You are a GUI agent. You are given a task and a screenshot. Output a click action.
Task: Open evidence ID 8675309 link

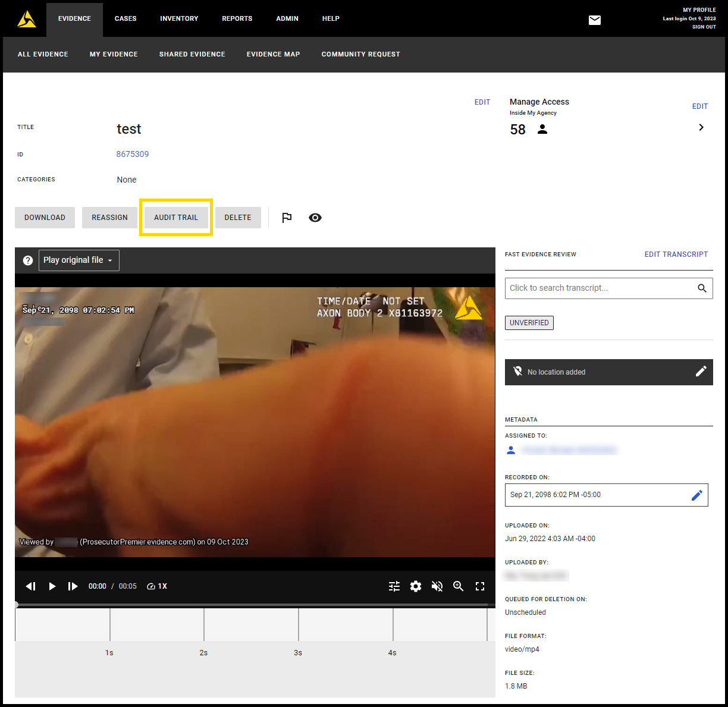tap(132, 154)
